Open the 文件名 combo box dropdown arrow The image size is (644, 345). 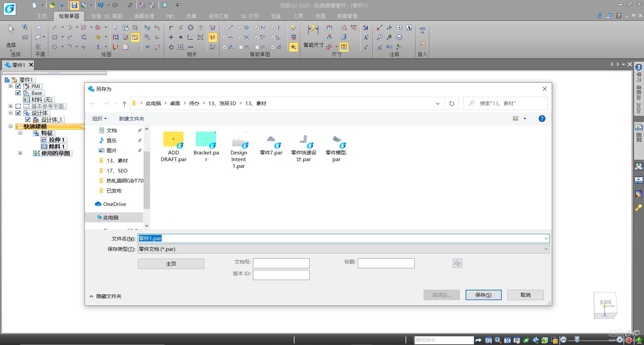[546, 238]
